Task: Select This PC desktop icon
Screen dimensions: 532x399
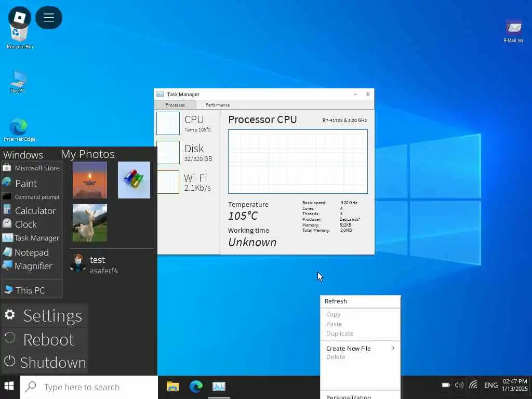Action: point(18,82)
